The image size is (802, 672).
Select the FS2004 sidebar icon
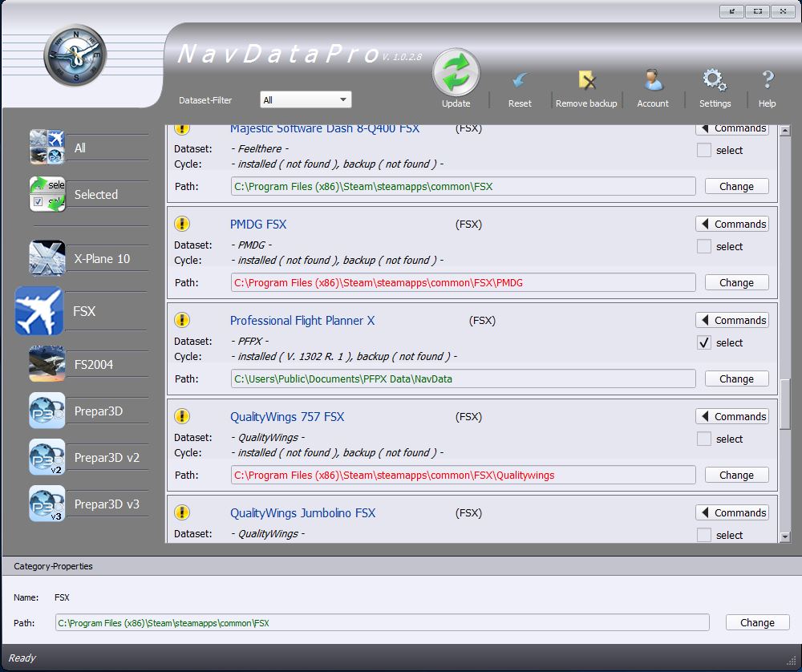click(x=47, y=364)
